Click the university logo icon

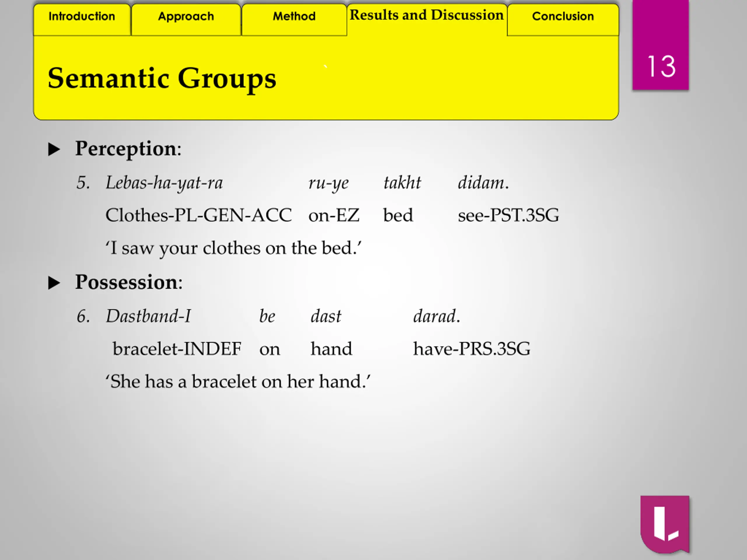point(665,524)
